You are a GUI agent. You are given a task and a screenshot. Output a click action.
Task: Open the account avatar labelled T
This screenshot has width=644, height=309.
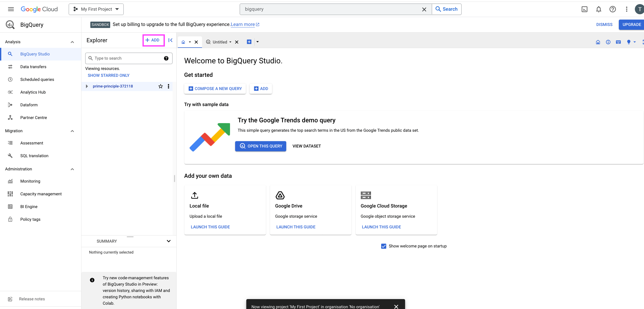pos(639,9)
